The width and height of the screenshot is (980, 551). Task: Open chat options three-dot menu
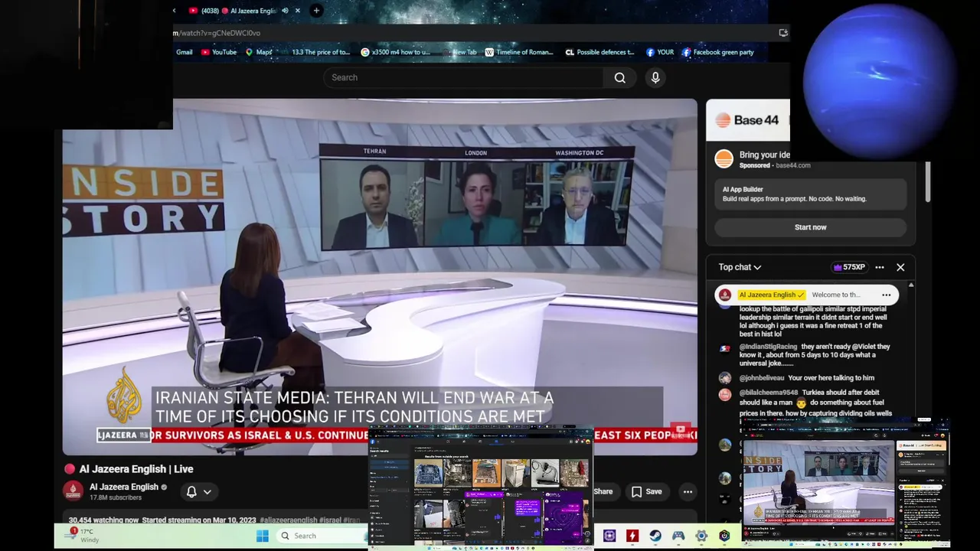880,267
